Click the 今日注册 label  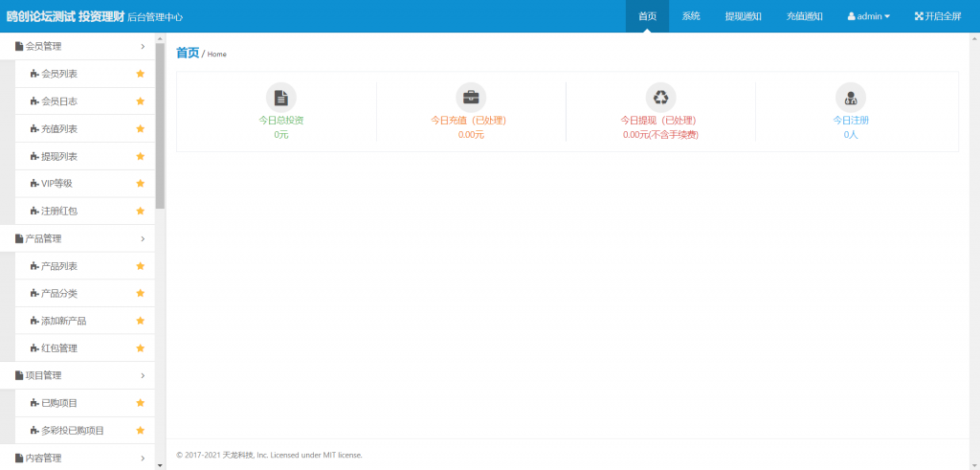(x=851, y=120)
